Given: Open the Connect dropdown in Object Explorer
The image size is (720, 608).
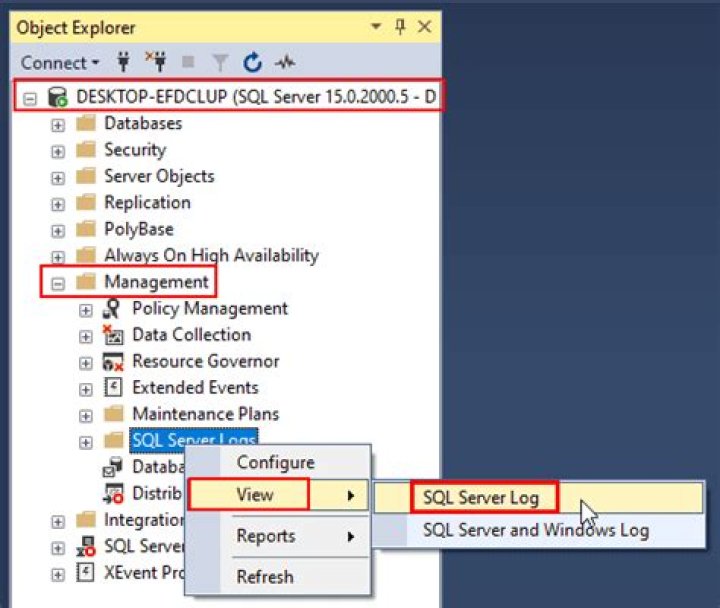Looking at the screenshot, I should [x=60, y=63].
